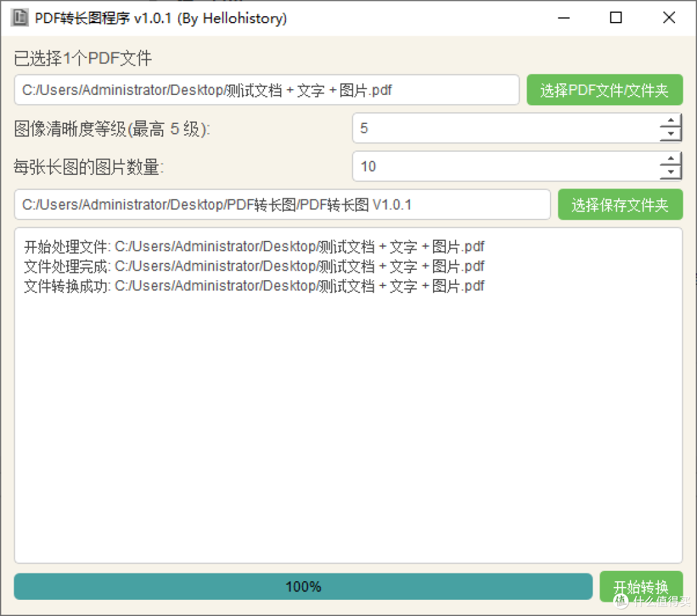This screenshot has width=697, height=616.
Task: Click the 每张长图的图片数量 label
Action: [x=89, y=167]
